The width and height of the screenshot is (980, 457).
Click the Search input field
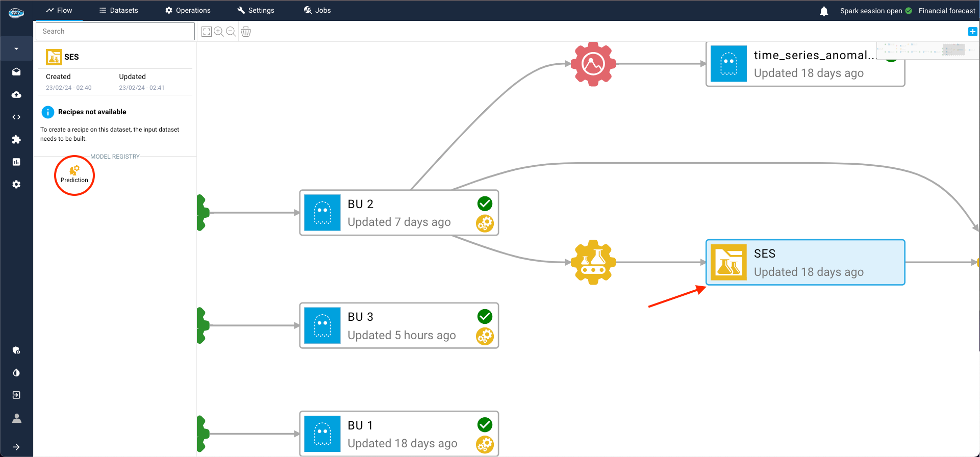tap(115, 32)
